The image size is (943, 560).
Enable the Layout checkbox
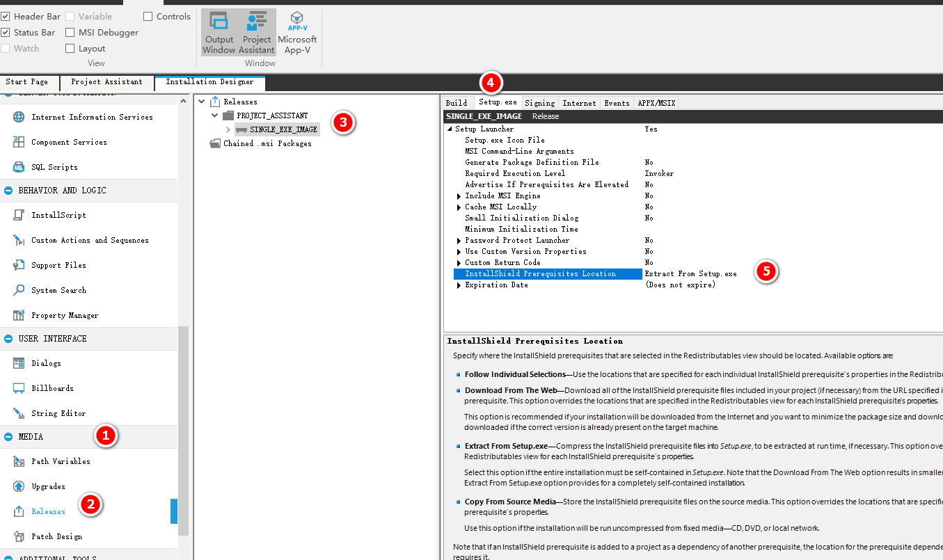[x=70, y=48]
